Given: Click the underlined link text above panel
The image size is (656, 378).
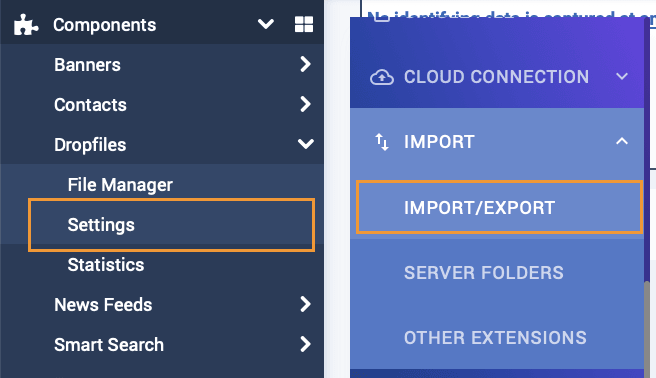Looking at the screenshot, I should (511, 17).
